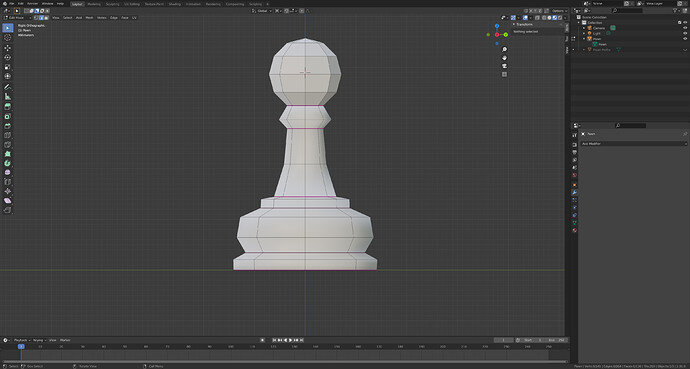690x369 pixels.
Task: Choose the Rotate tool
Action: 7,57
